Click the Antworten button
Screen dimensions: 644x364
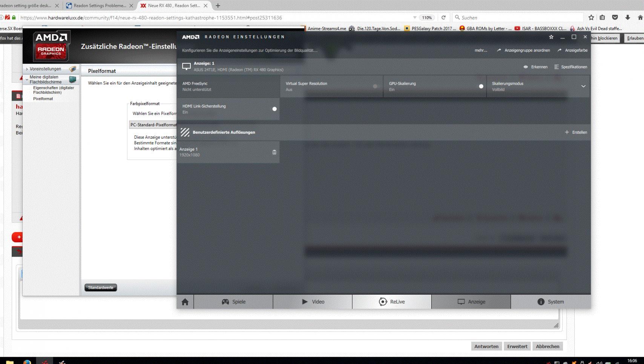486,346
